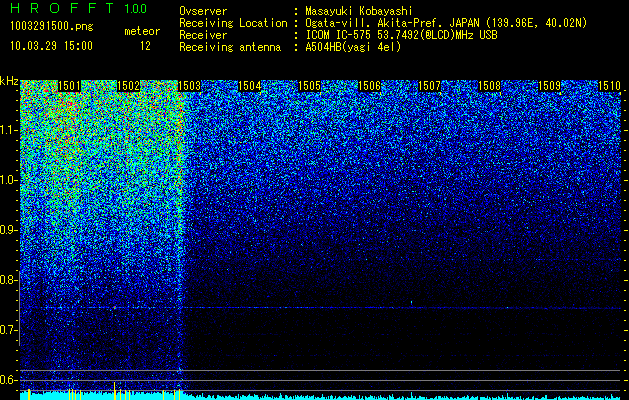
Task: Click the 1.0 frequency axis label
Action: (x=8, y=180)
